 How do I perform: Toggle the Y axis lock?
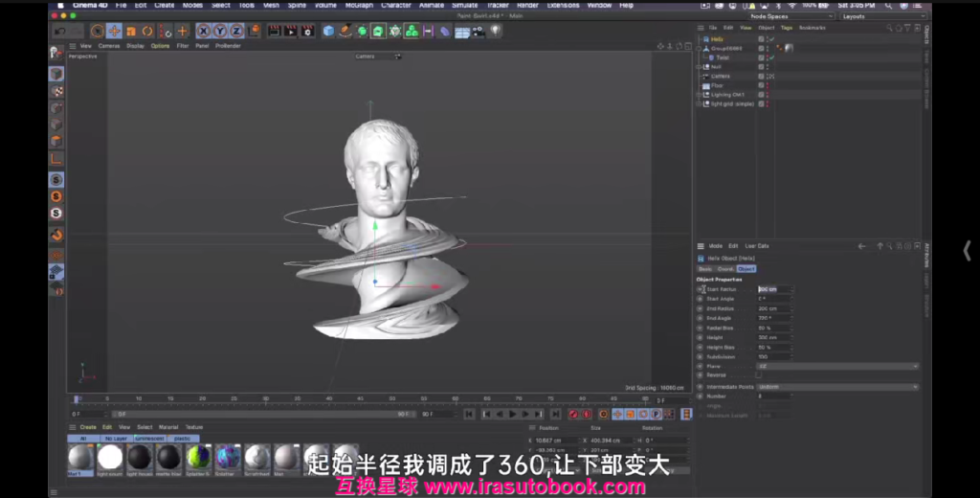[x=220, y=31]
